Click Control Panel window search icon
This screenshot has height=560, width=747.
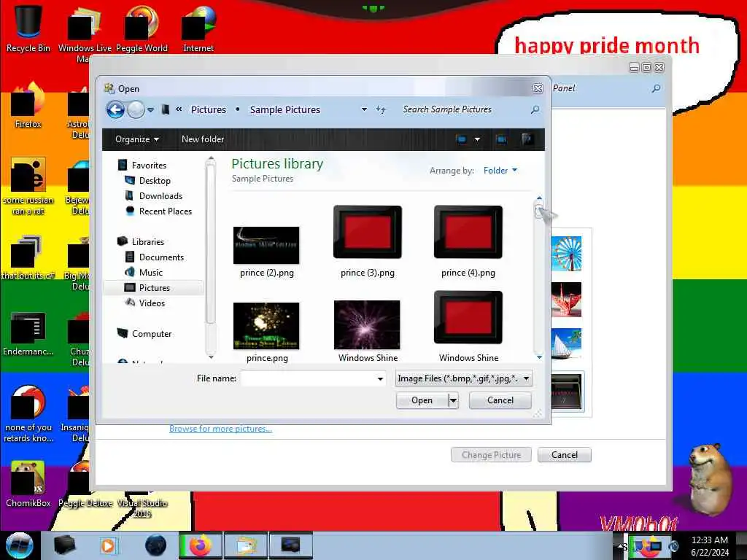coord(656,88)
